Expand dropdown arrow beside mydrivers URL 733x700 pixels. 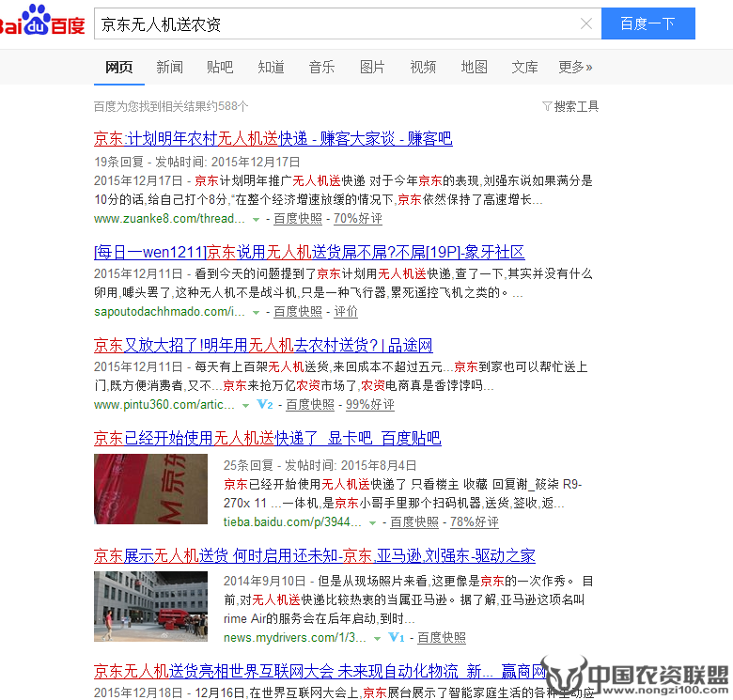(377, 639)
